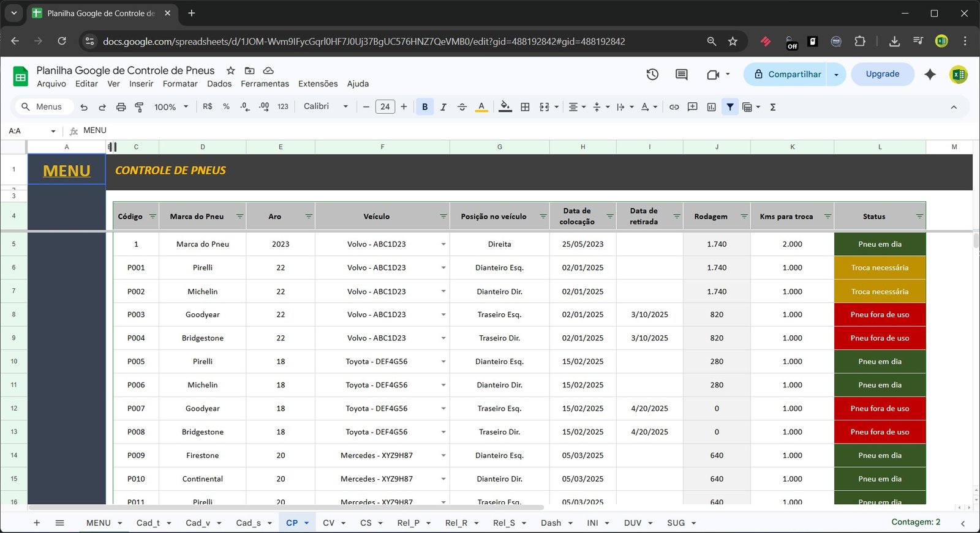Click the MENU link in cell A1
Image resolution: width=980 pixels, height=533 pixels.
67,171
